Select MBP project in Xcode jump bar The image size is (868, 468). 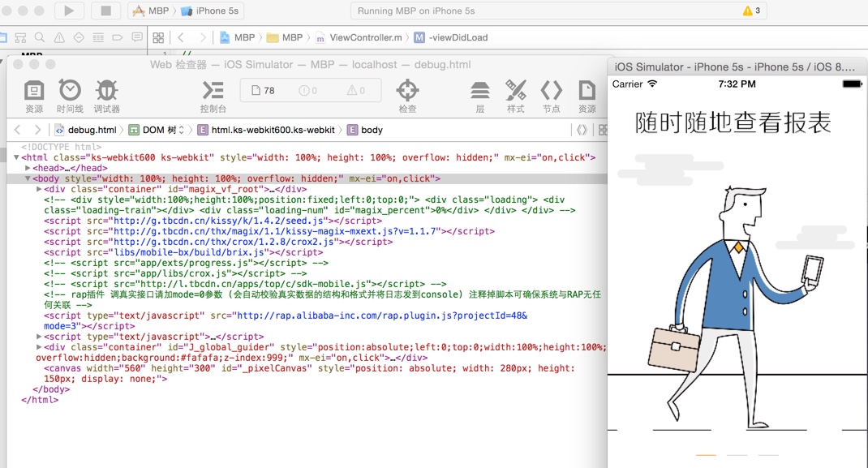tap(238, 37)
